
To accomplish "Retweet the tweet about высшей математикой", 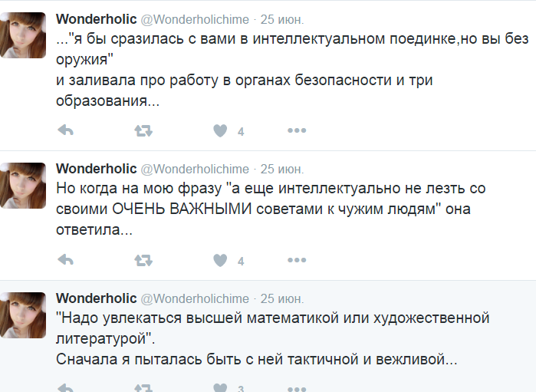I will pos(143,388).
